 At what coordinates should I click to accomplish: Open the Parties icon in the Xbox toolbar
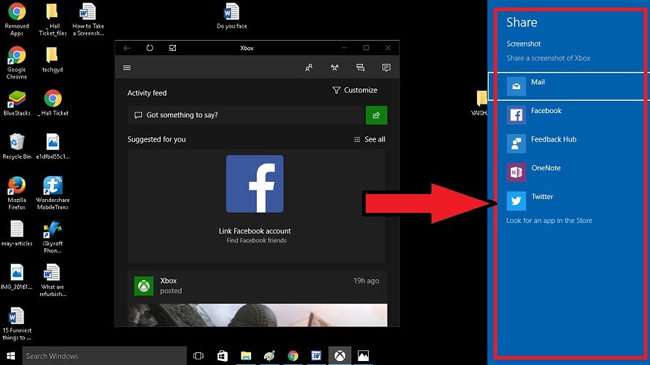point(335,68)
